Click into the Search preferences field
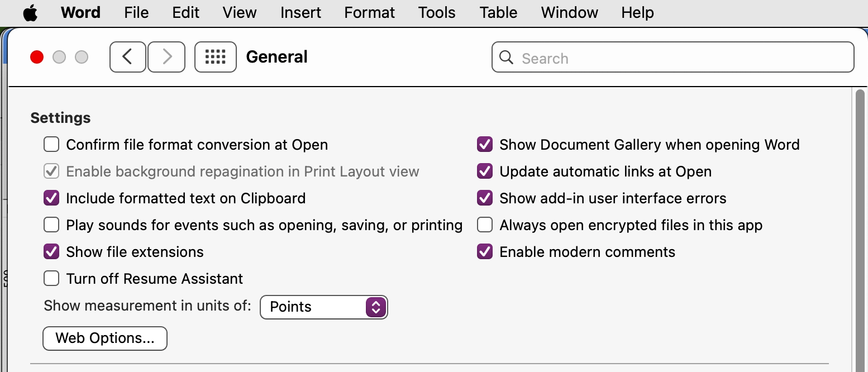Image resolution: width=868 pixels, height=372 pixels. [673, 58]
